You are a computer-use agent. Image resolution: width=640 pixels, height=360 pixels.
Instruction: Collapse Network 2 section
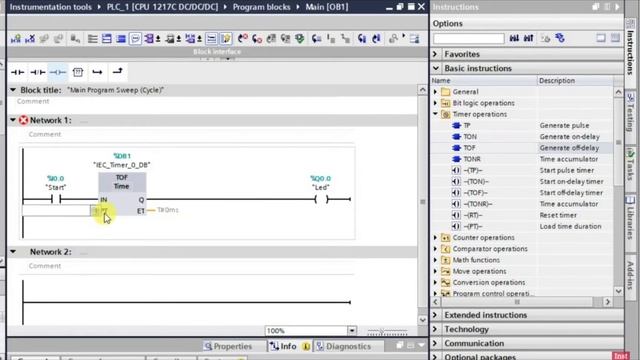click(13, 252)
